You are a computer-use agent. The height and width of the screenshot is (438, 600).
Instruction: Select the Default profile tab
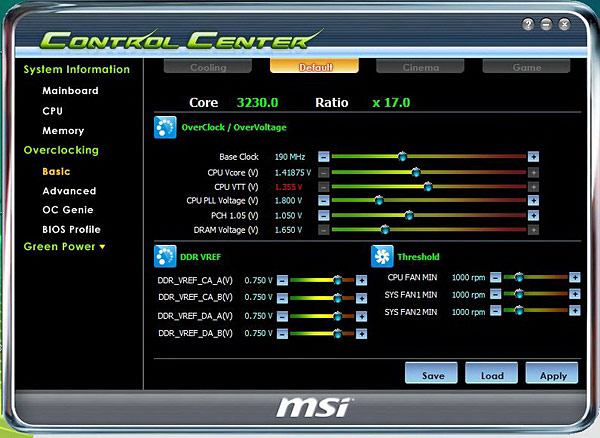pyautogui.click(x=315, y=66)
